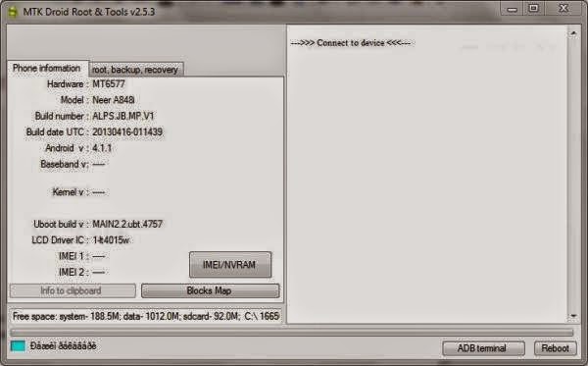Viewport: 588px width, 366px height.
Task: Click Uboot build value MAIN2.2.ubt.4757
Action: point(127,224)
